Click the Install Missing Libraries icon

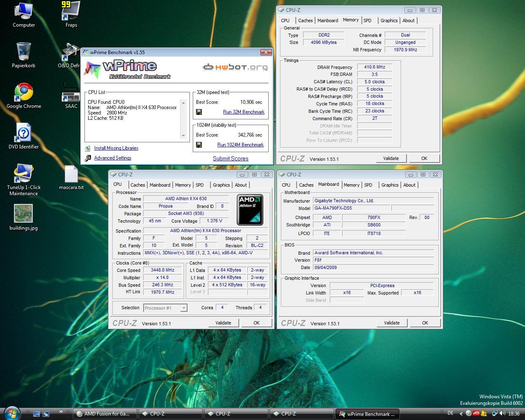click(88, 148)
